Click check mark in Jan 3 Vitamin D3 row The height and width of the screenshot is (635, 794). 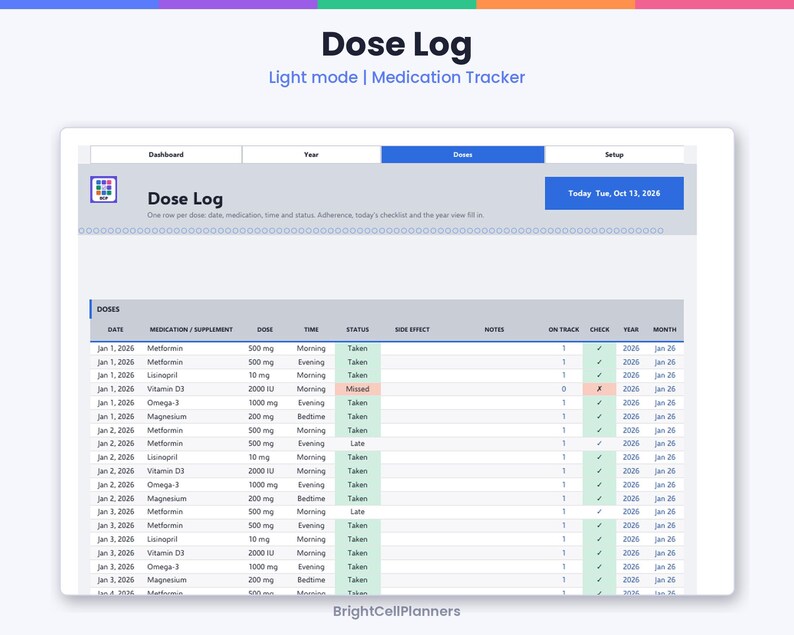coord(600,553)
